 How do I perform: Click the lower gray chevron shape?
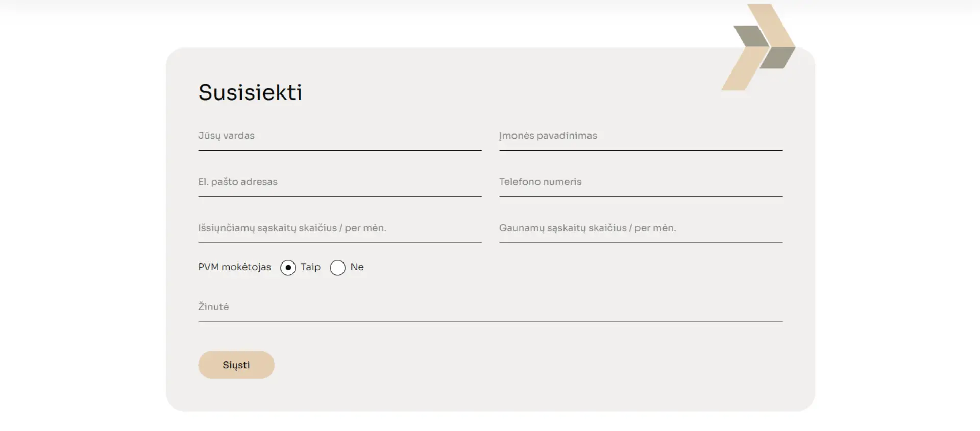click(x=778, y=58)
